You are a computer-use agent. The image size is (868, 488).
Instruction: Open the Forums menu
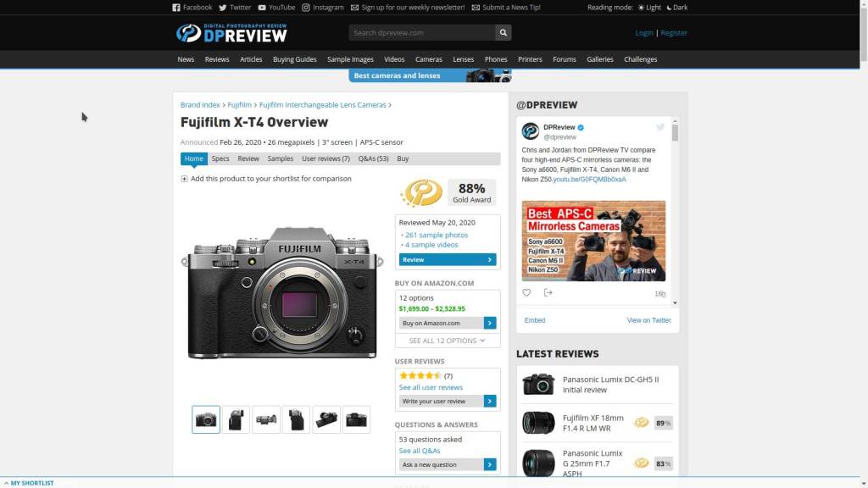564,59
